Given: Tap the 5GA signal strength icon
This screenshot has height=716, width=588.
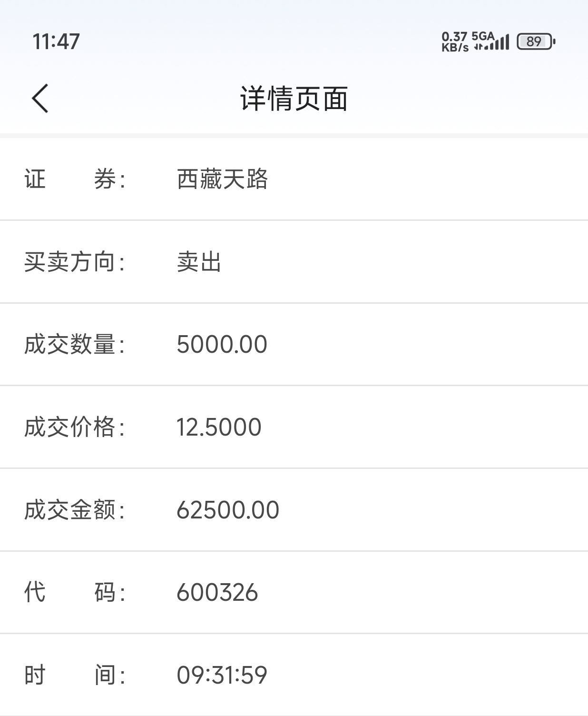Looking at the screenshot, I should (490, 41).
